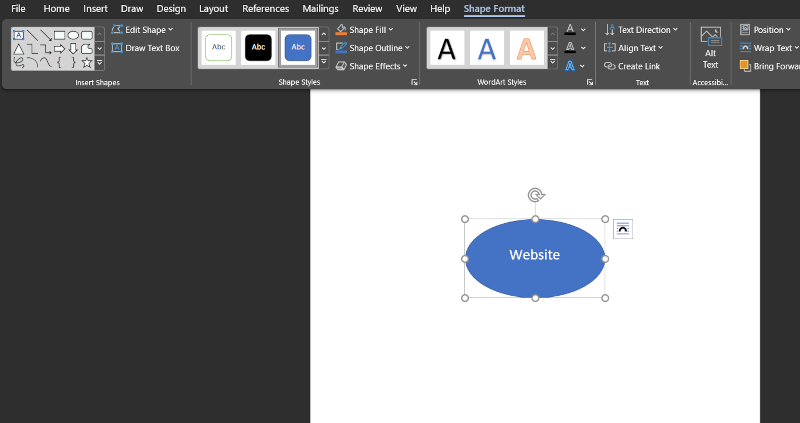Open the File menu
The width and height of the screenshot is (800, 423).
[18, 9]
